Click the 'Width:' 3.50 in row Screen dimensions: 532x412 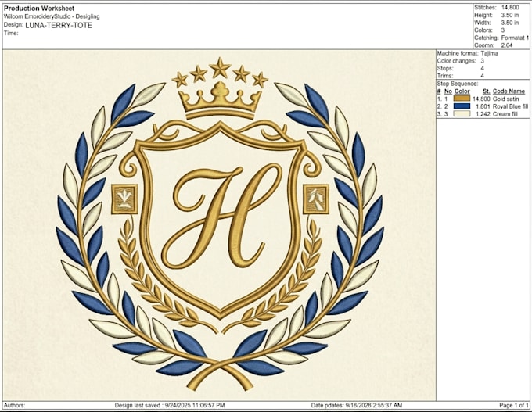[496, 23]
